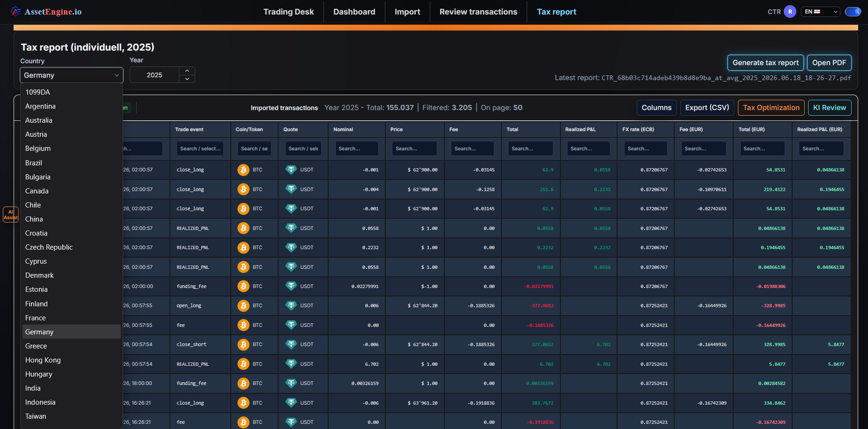Viewport: 868px width, 429px height.
Task: Click BTC icon in fee row at 00:57:55
Action: coord(243,325)
